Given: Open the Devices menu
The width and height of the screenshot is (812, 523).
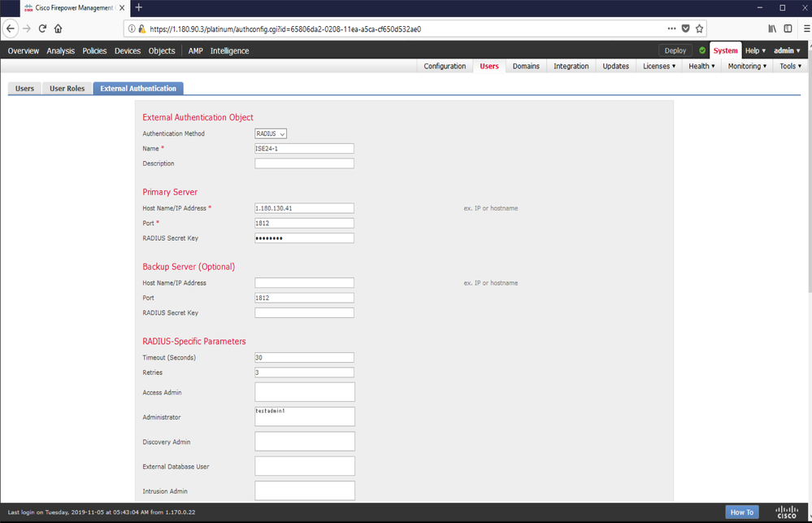Looking at the screenshot, I should click(x=128, y=50).
